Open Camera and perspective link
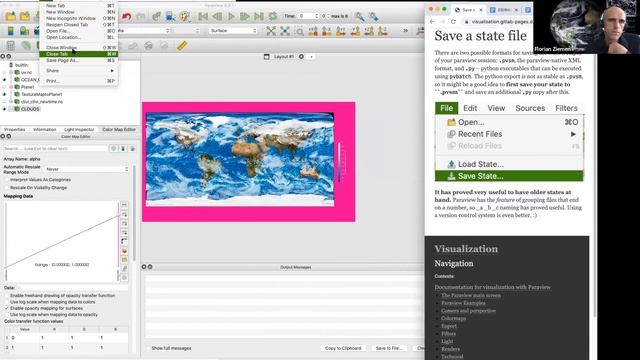Screen dimensions: 640x360 pos(468,311)
